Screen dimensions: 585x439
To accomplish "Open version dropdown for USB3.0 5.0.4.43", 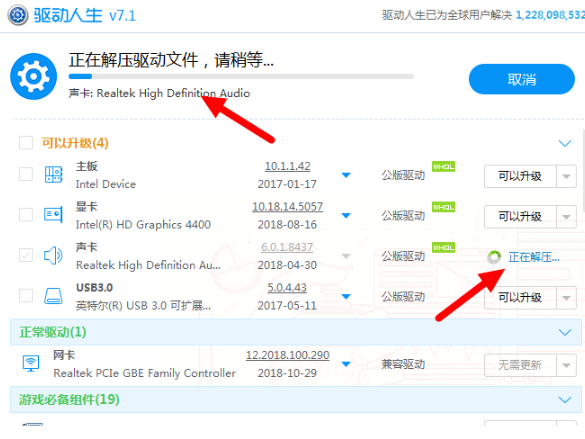I will coord(346,297).
